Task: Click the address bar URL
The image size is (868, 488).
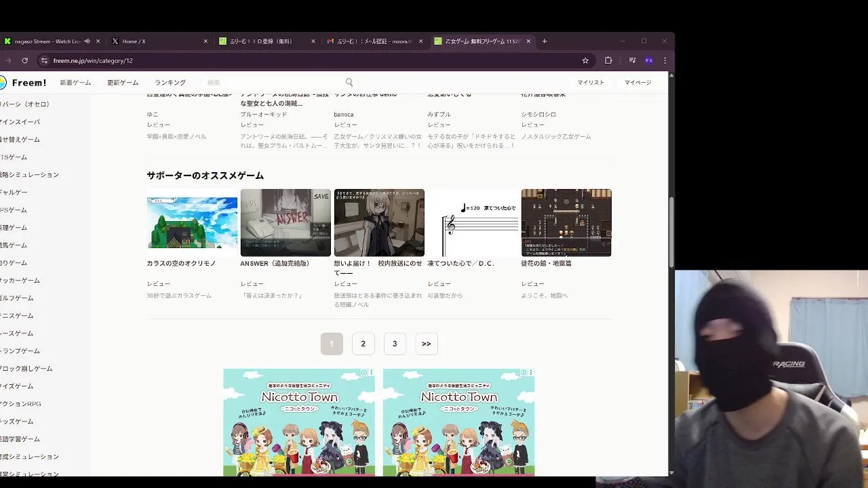Action: 93,60
